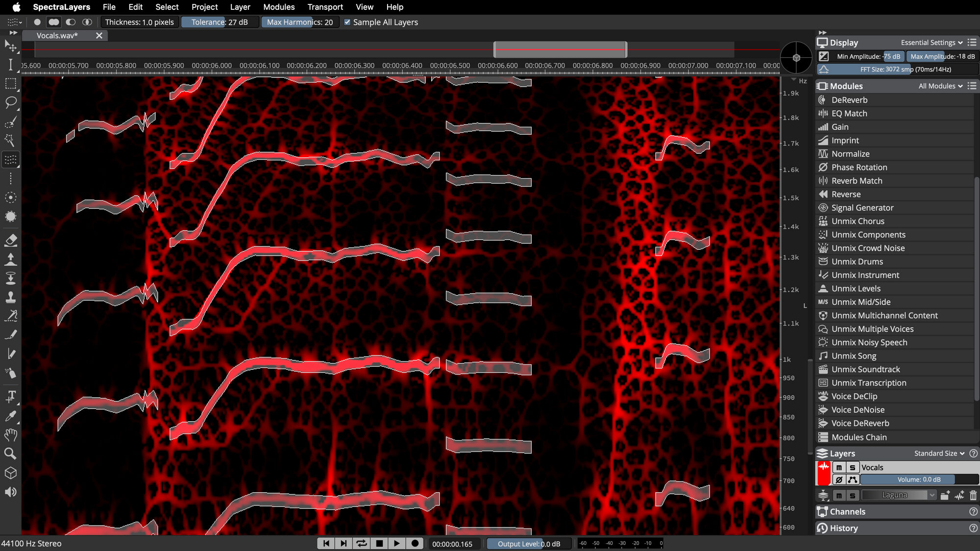Select the subtract-from-selection mode icon

[71, 22]
